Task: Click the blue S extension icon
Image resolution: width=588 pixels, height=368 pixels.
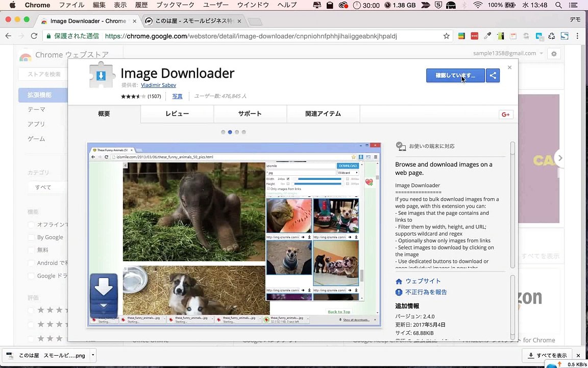Action: point(565,36)
